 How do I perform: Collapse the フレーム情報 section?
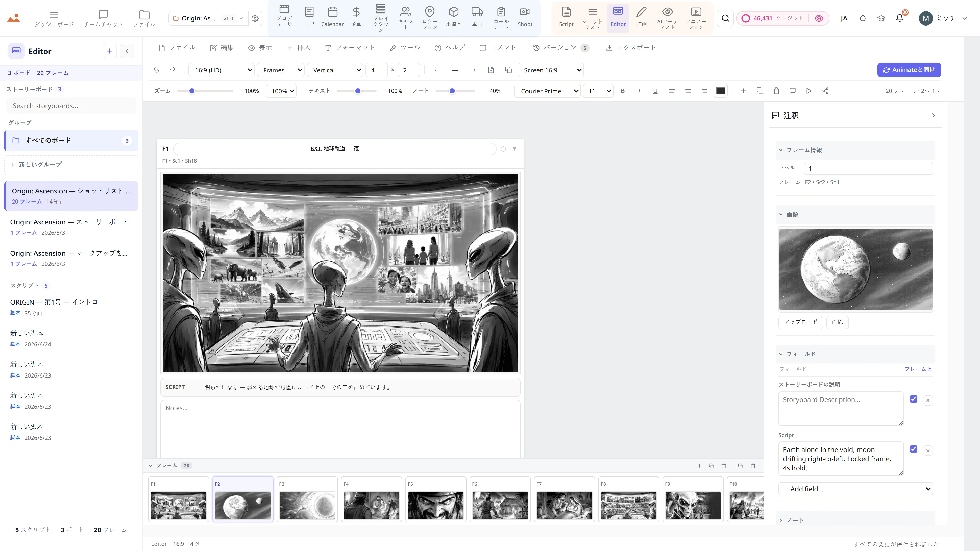click(855, 150)
